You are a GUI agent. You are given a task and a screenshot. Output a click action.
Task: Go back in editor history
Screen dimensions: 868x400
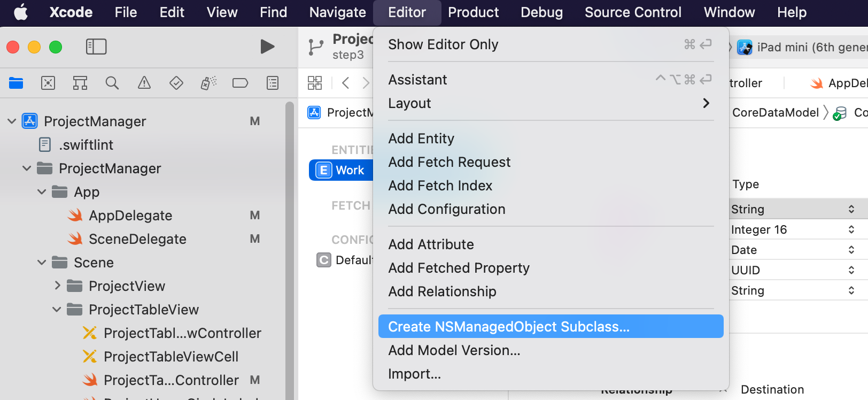346,83
